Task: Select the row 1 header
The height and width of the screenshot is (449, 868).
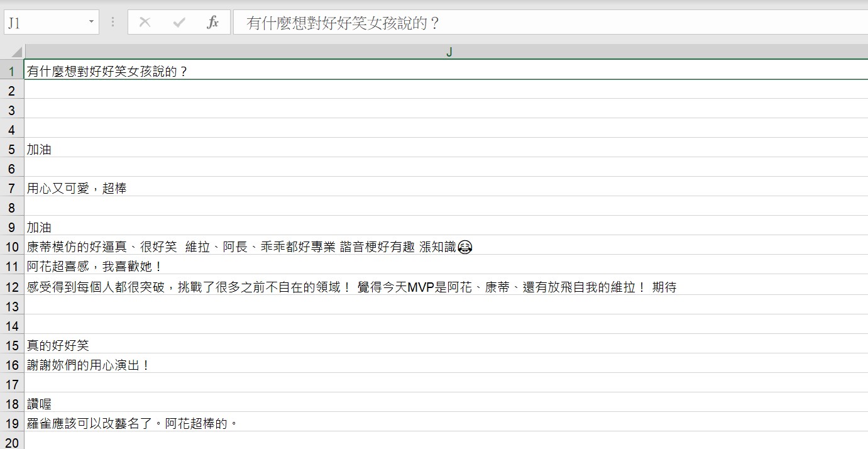Action: 12,71
